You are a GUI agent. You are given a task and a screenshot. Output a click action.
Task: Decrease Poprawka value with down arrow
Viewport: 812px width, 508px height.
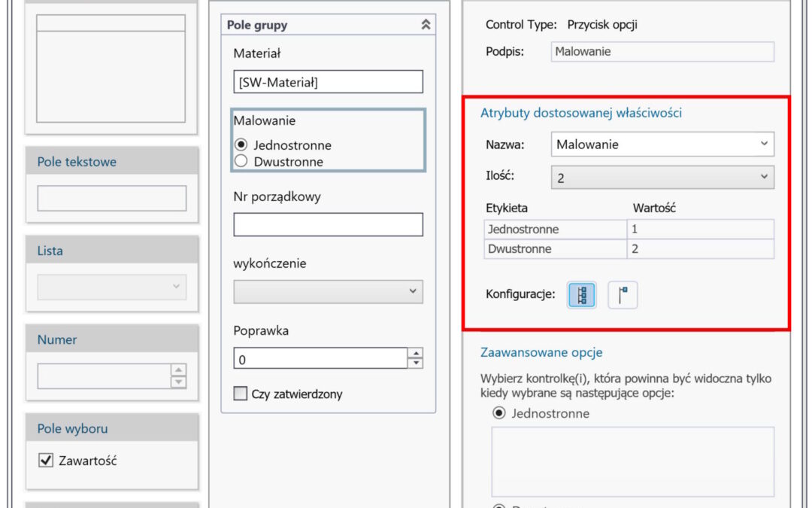click(415, 364)
